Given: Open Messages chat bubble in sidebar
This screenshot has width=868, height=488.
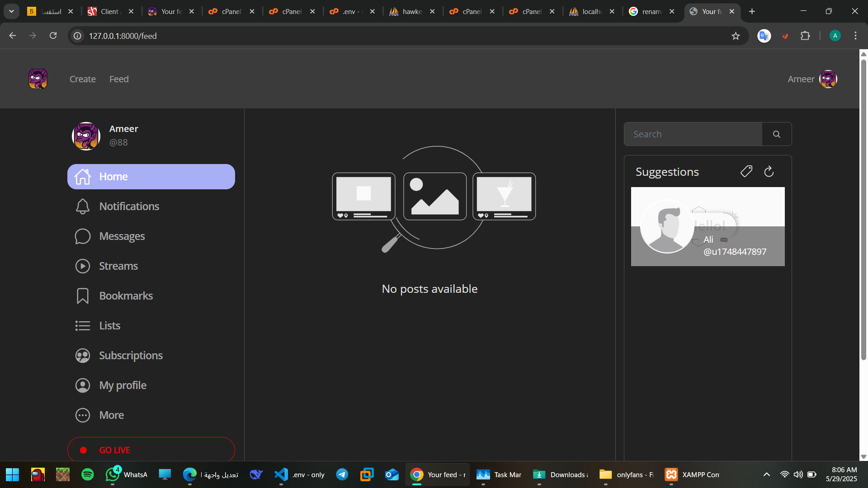Looking at the screenshot, I should click(82, 236).
